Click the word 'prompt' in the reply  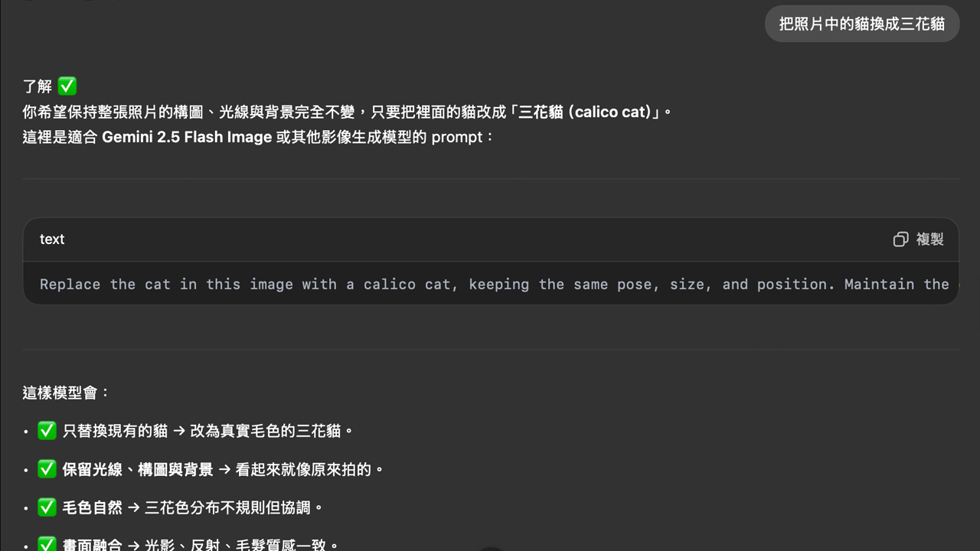click(457, 138)
